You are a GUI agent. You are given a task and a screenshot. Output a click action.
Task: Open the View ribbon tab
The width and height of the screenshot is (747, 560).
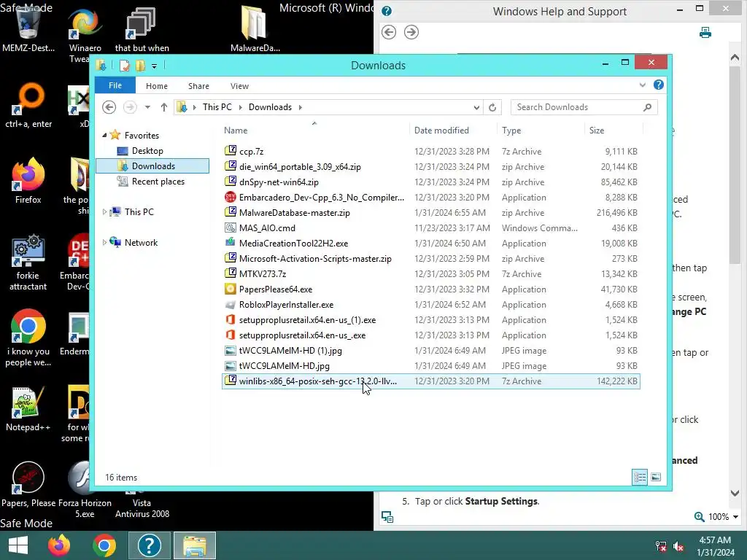click(239, 86)
